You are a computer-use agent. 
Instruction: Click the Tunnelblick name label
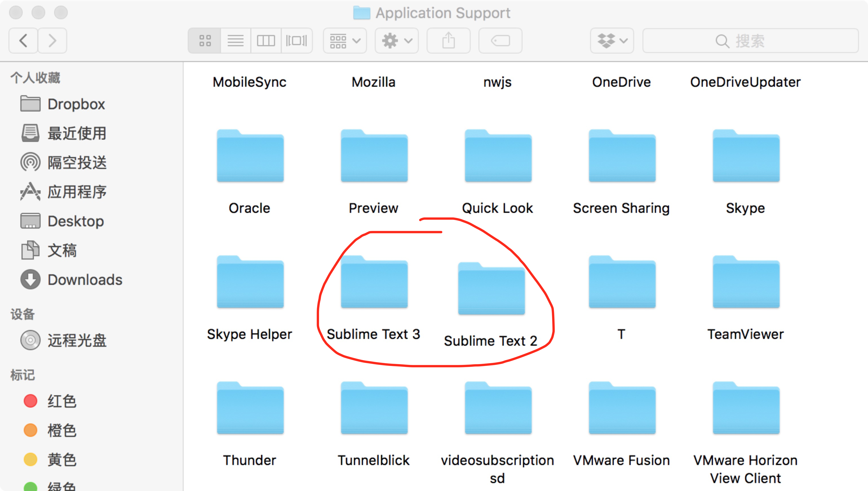point(374,460)
